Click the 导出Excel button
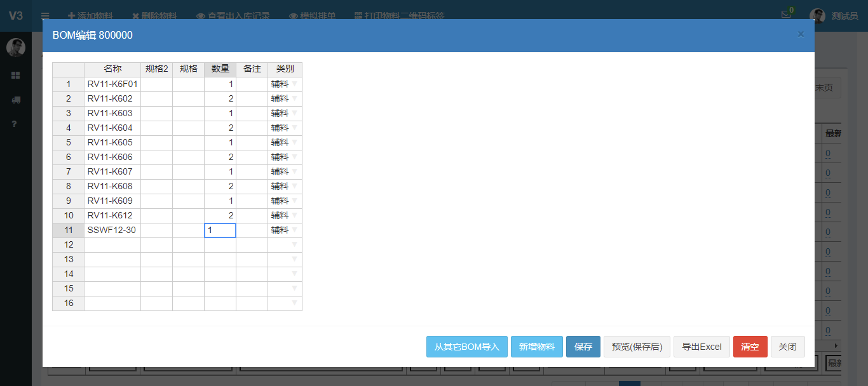 (x=702, y=347)
